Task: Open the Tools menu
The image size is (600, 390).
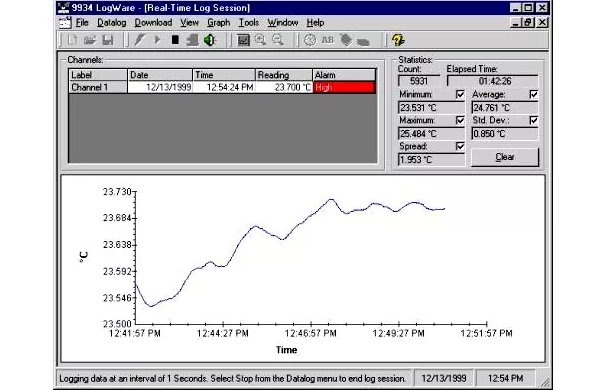Action: 249,23
